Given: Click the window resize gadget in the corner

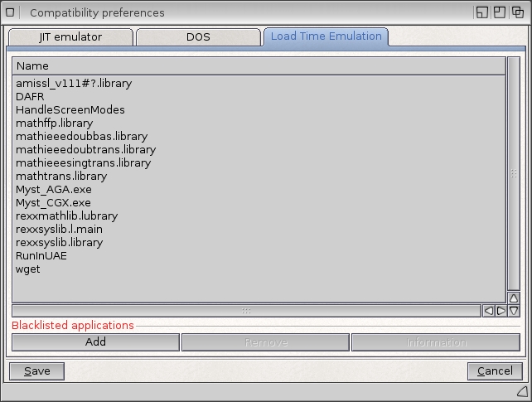Looking at the screenshot, I should (522, 390).
